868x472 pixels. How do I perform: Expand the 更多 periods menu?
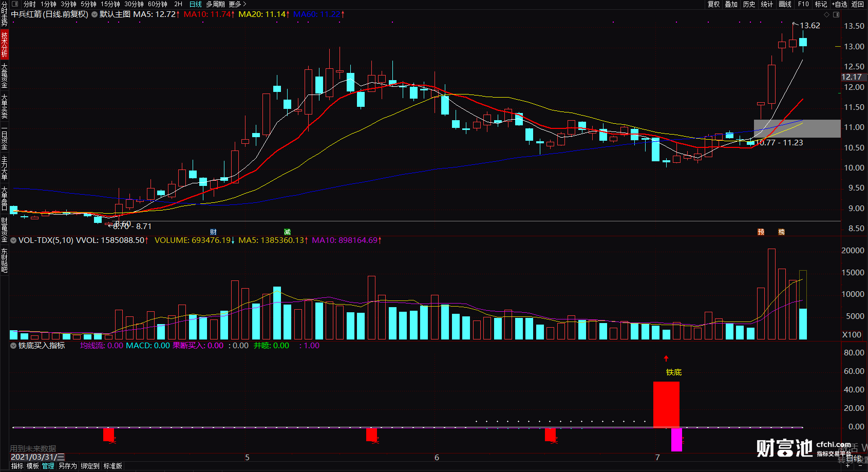(x=238, y=4)
